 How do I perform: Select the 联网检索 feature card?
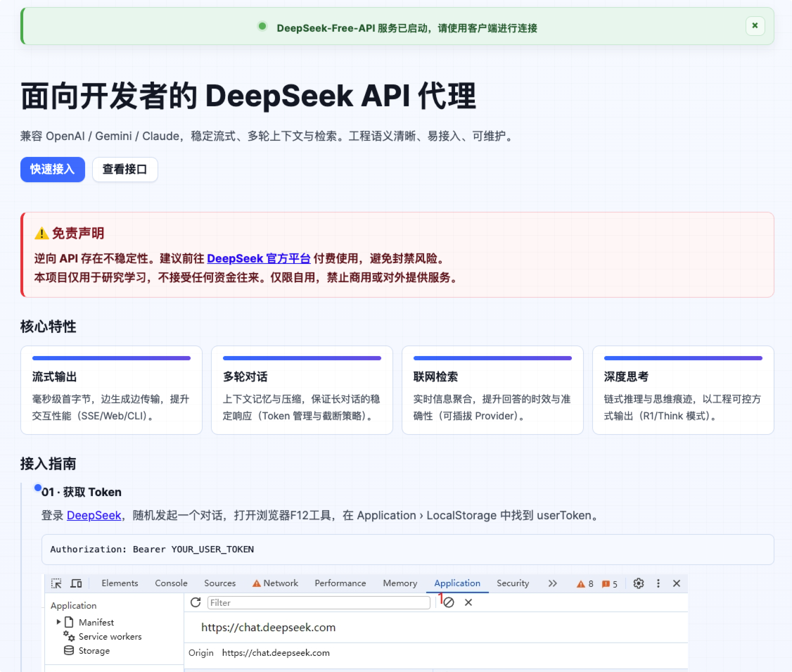click(x=492, y=390)
